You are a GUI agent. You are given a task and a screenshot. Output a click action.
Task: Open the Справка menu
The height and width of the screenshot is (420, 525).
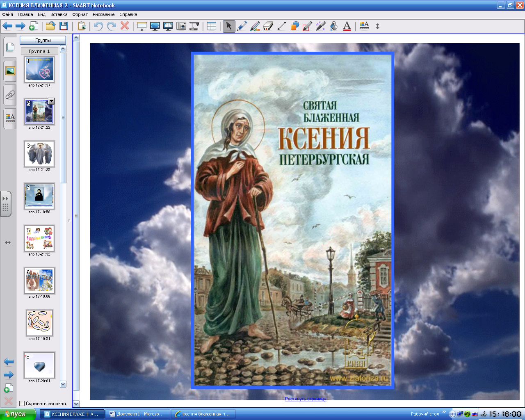pos(128,14)
